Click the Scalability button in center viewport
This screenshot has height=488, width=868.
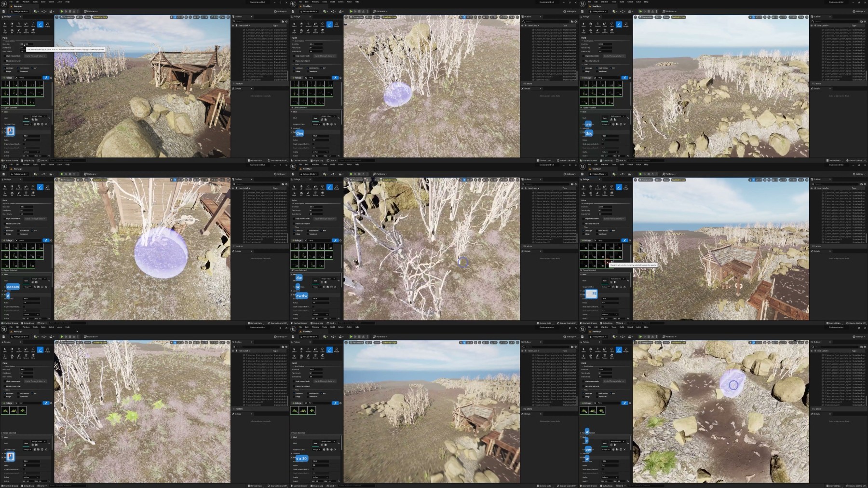[389, 180]
